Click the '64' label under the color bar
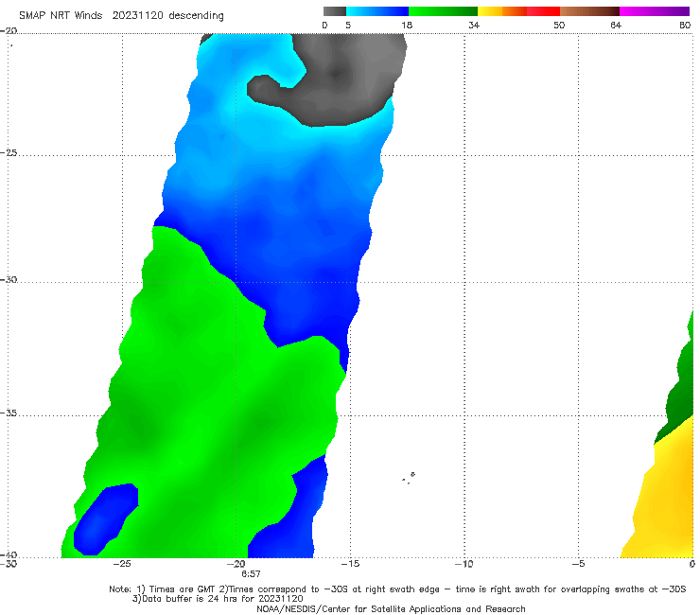This screenshot has height=615, width=700. pyautogui.click(x=616, y=26)
